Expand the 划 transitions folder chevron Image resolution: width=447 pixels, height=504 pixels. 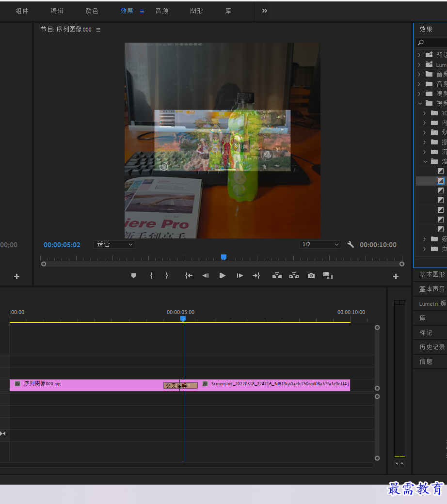(x=425, y=132)
